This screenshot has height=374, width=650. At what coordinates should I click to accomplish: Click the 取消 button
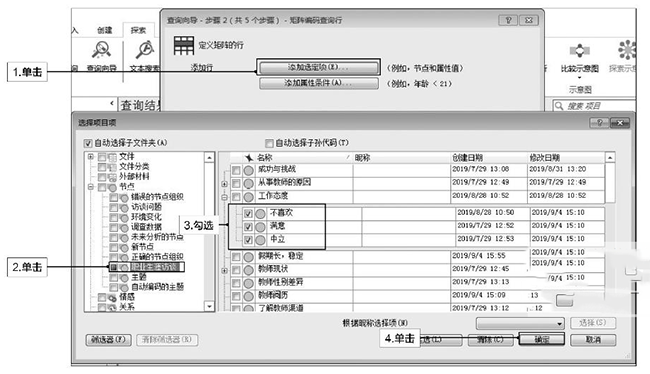[x=593, y=340]
